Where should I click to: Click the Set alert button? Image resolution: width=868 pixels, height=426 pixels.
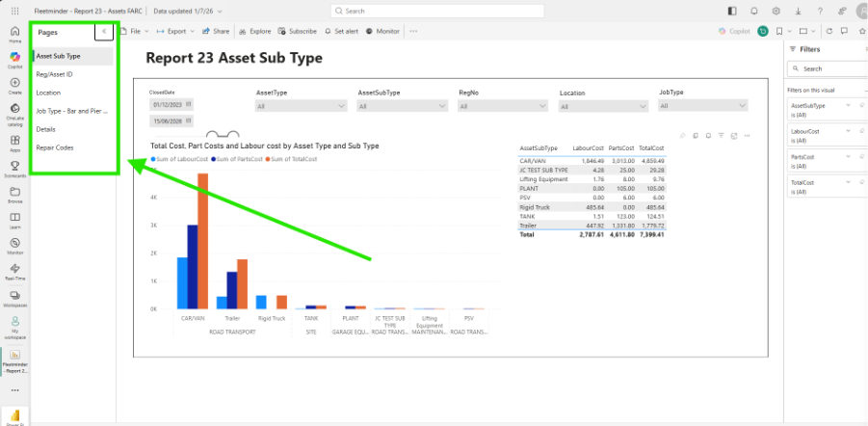342,32
